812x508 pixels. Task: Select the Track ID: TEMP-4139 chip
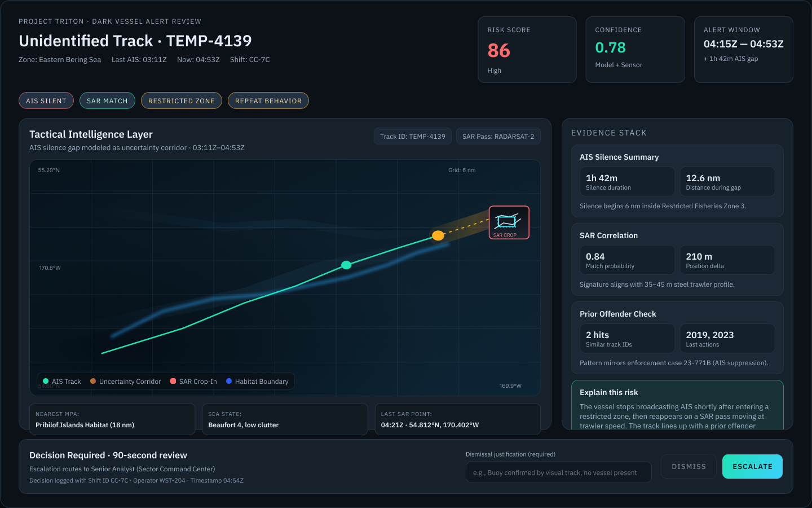coord(412,136)
